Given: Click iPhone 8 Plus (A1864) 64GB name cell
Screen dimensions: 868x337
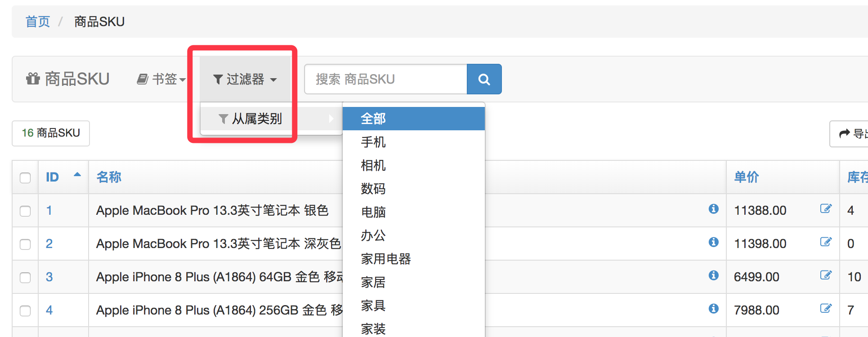Looking at the screenshot, I should coord(219,277).
